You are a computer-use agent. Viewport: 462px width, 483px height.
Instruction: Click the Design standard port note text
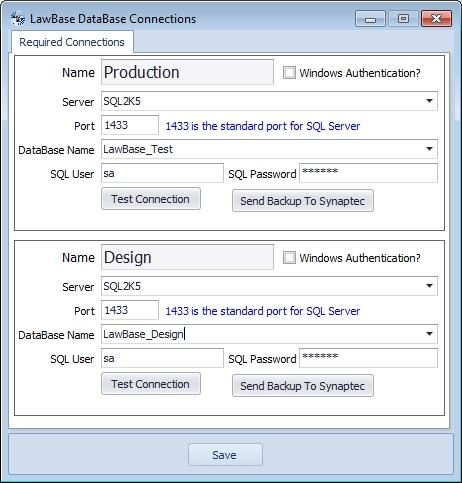pos(263,311)
